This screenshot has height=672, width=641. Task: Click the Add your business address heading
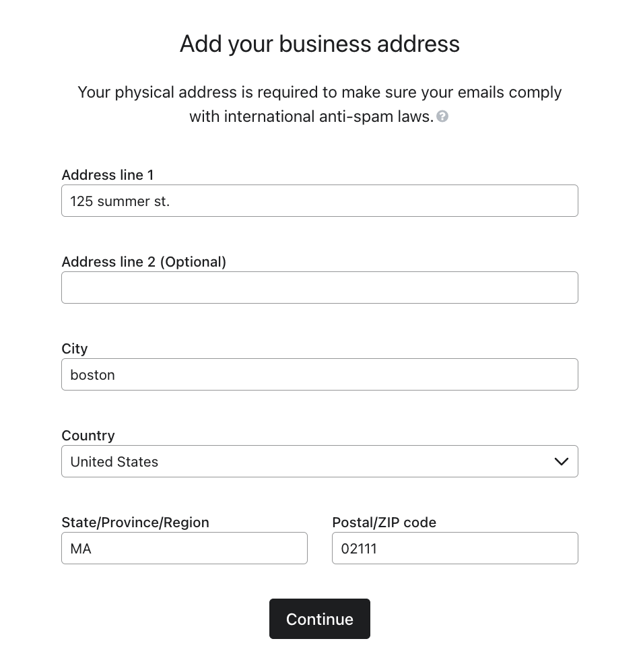(x=320, y=44)
